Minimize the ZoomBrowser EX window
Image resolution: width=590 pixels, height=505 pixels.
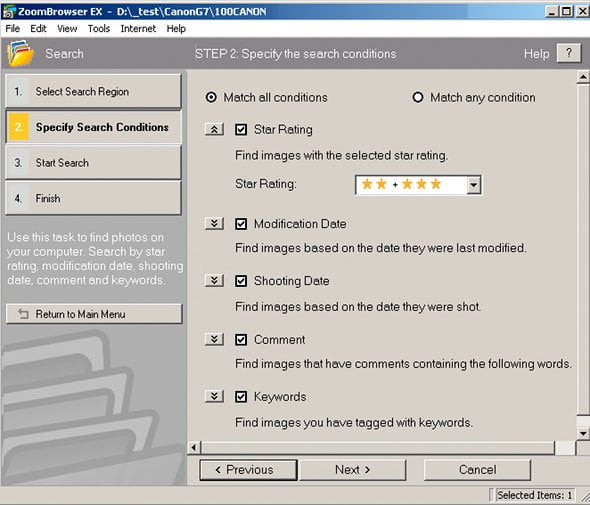pyautogui.click(x=551, y=12)
